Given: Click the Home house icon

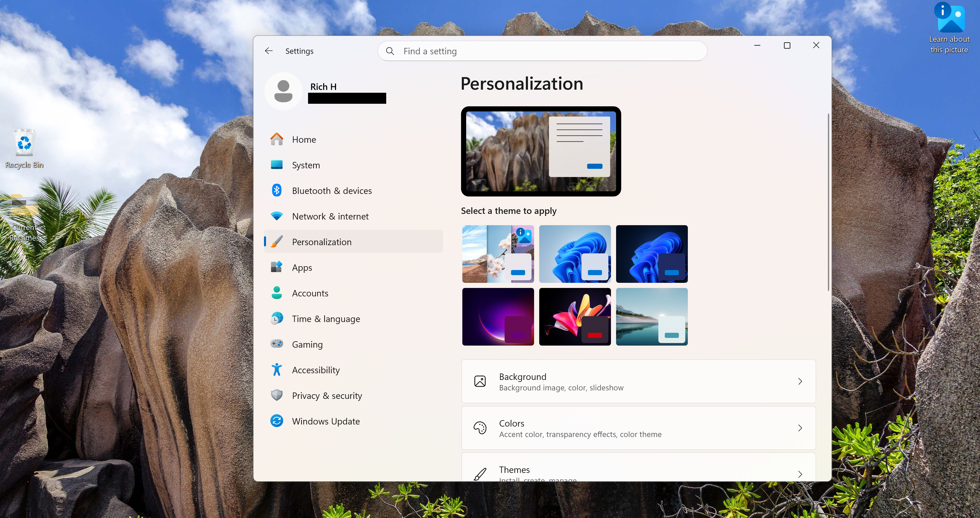Looking at the screenshot, I should pyautogui.click(x=277, y=139).
